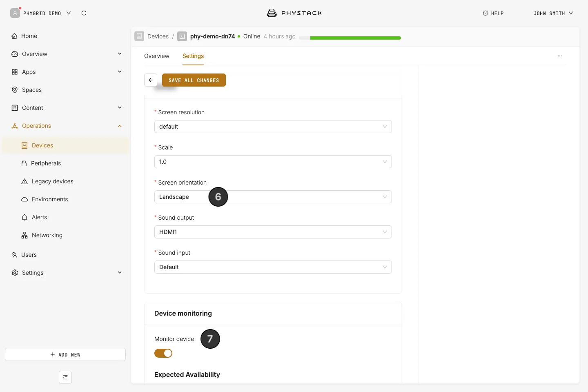This screenshot has height=392, width=588.
Task: Toggle the Monitor device switch
Action: click(x=163, y=353)
